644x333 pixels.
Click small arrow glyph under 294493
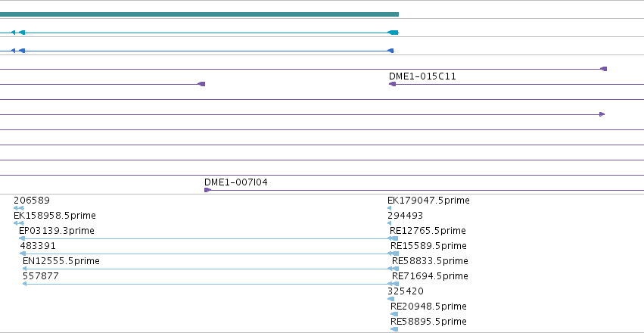click(x=390, y=223)
